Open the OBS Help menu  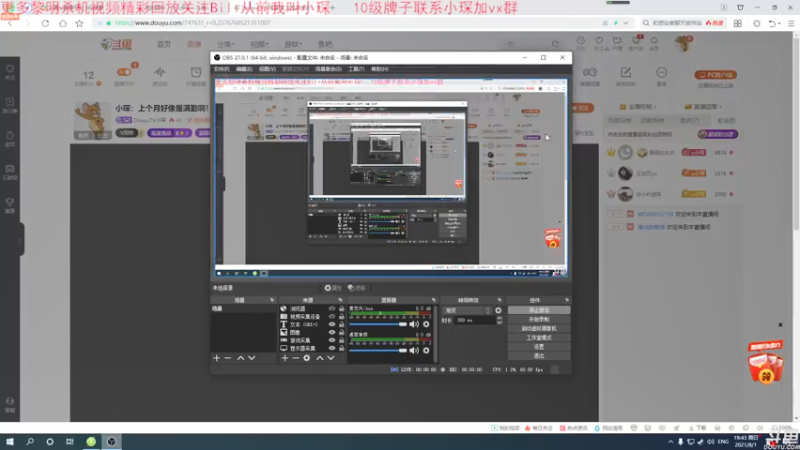click(380, 69)
